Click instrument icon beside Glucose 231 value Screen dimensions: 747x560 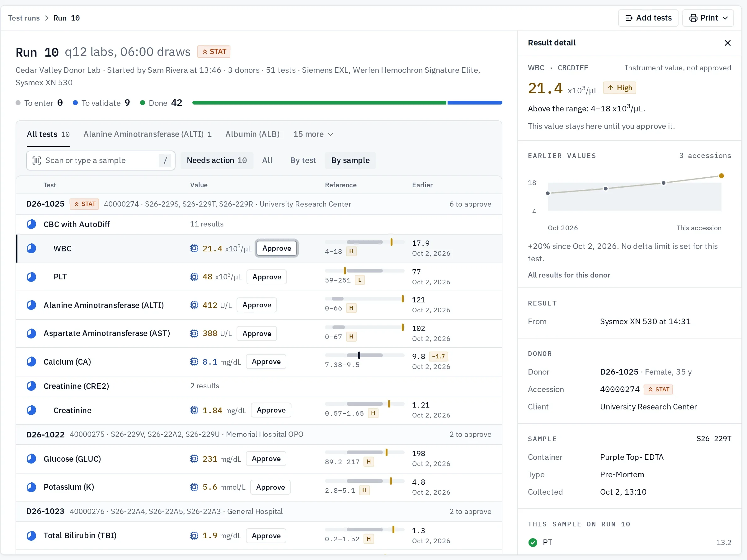(194, 459)
